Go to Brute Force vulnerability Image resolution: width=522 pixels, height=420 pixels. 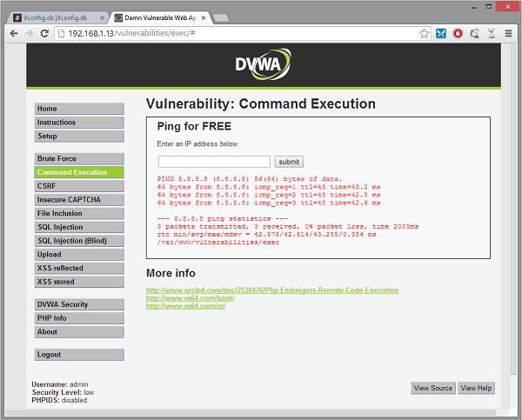click(x=79, y=158)
